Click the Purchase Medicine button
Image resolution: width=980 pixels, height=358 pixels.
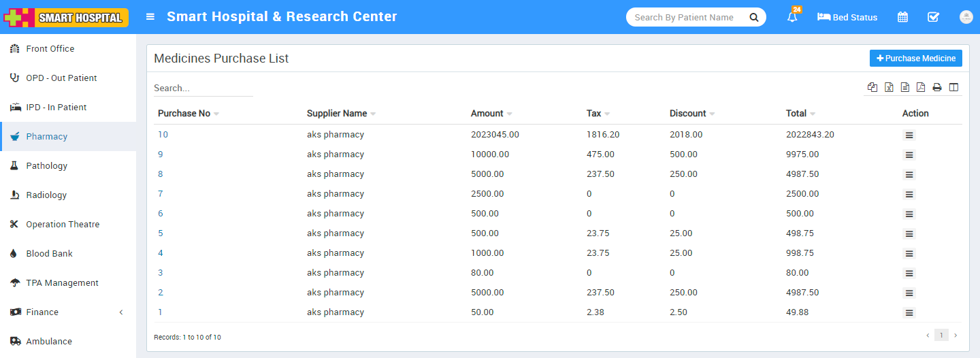click(x=915, y=59)
